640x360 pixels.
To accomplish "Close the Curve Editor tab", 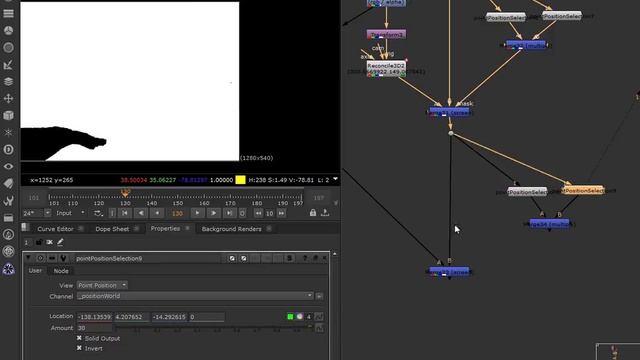I will (x=80, y=229).
